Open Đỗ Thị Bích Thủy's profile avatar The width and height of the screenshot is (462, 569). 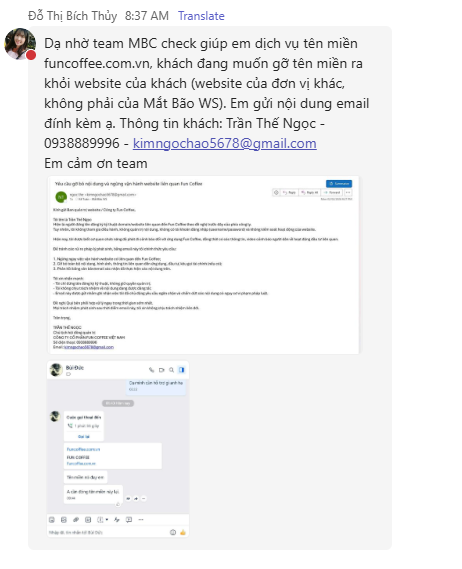pyautogui.click(x=20, y=44)
